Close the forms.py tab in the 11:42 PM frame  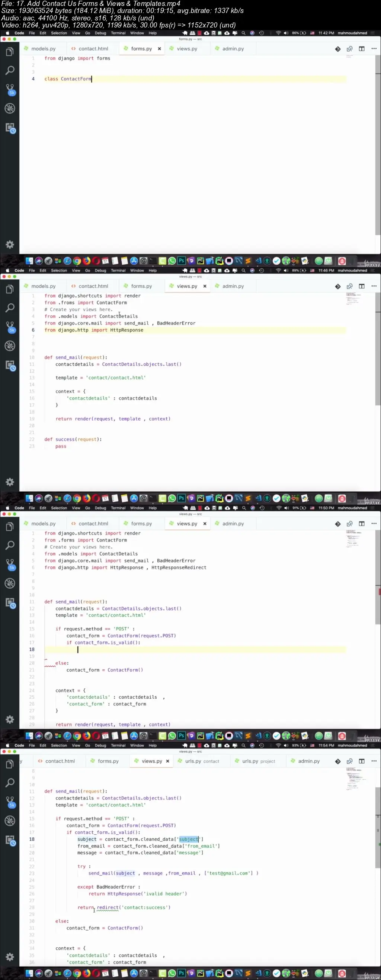pyautogui.click(x=159, y=49)
